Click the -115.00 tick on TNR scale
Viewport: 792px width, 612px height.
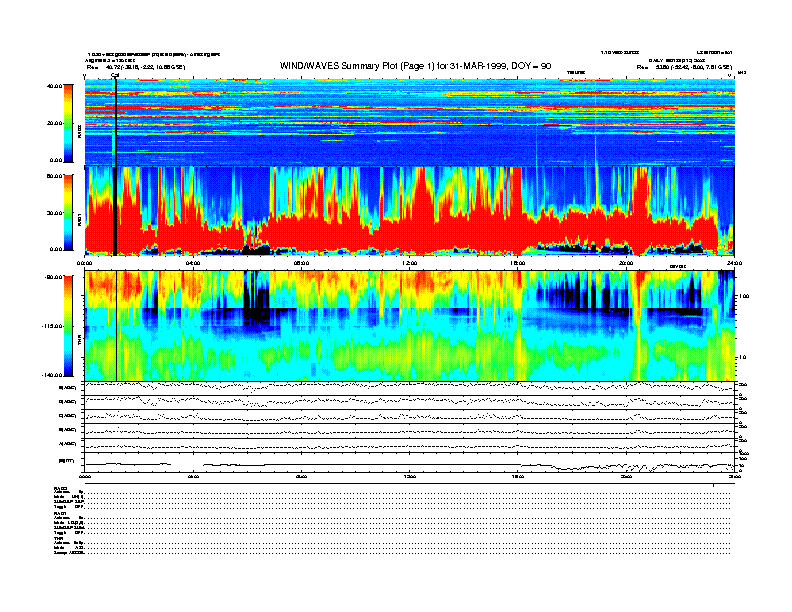(x=52, y=326)
